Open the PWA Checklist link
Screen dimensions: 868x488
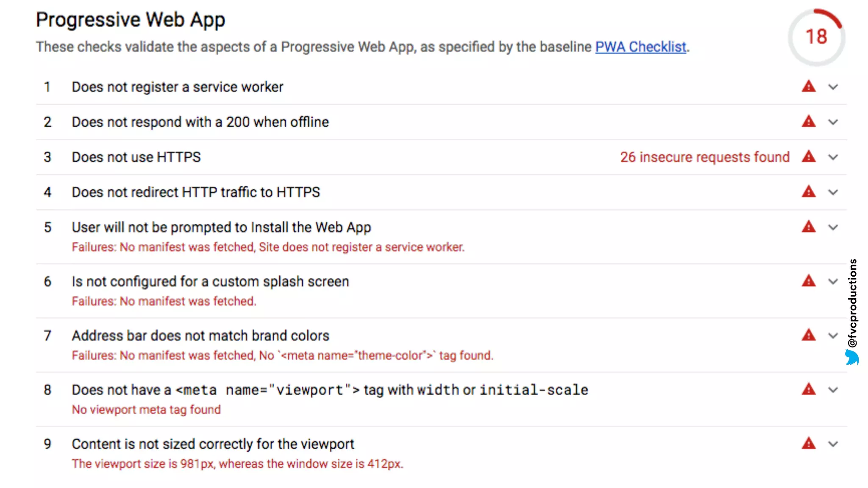click(x=640, y=47)
